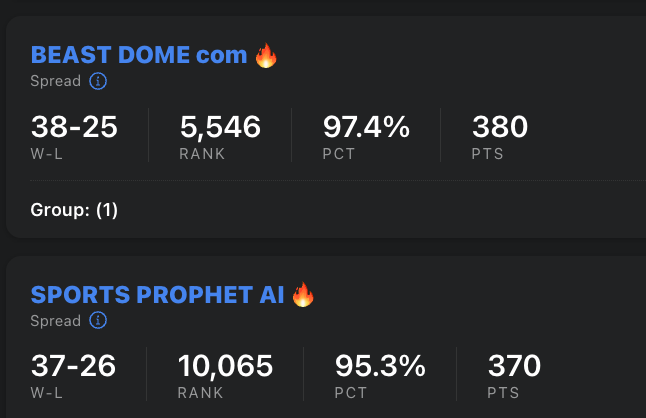The width and height of the screenshot is (646, 418).
Task: Show Spread info for SPORTS PROPHET AI
Action: (x=97, y=321)
